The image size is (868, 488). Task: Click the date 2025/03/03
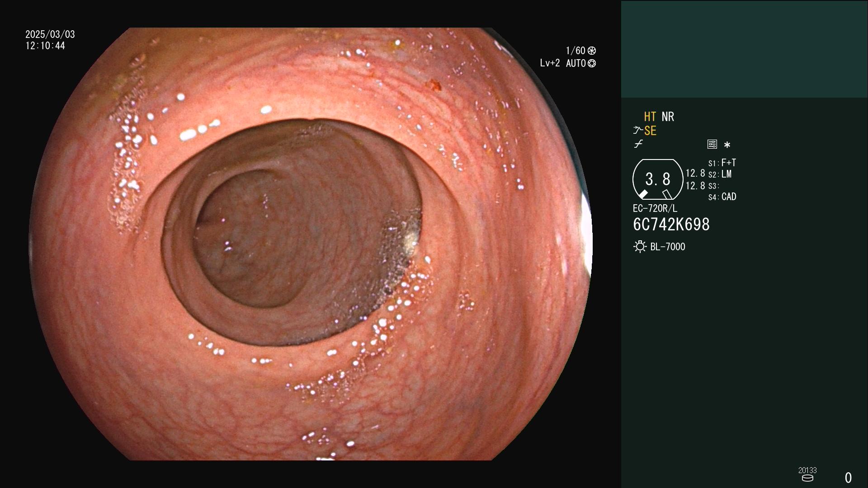pyautogui.click(x=50, y=34)
